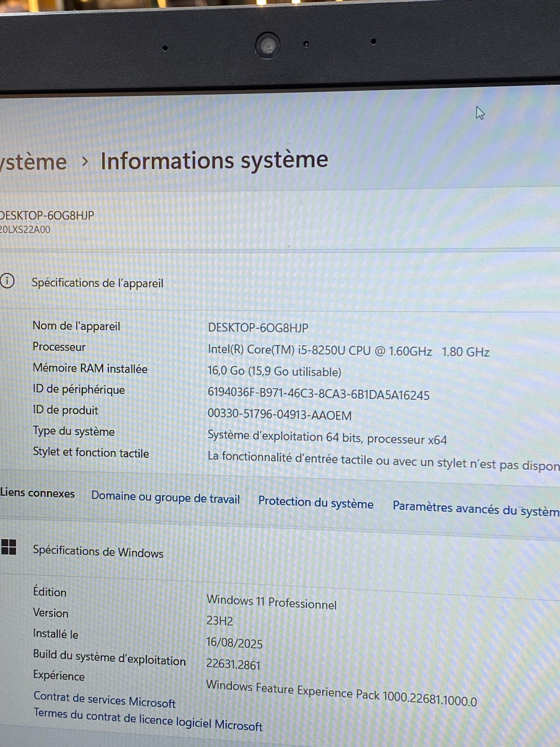Select Système d'exploitation 64 bits value

[327, 437]
